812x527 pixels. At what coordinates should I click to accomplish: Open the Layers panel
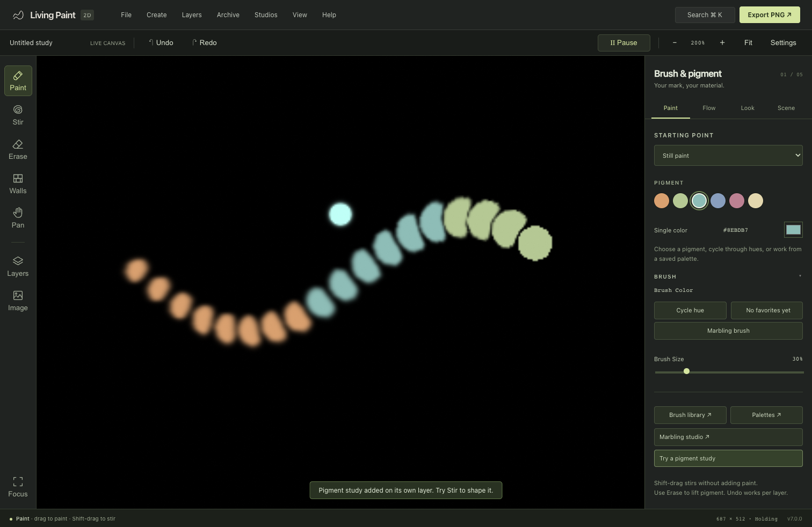[18, 267]
